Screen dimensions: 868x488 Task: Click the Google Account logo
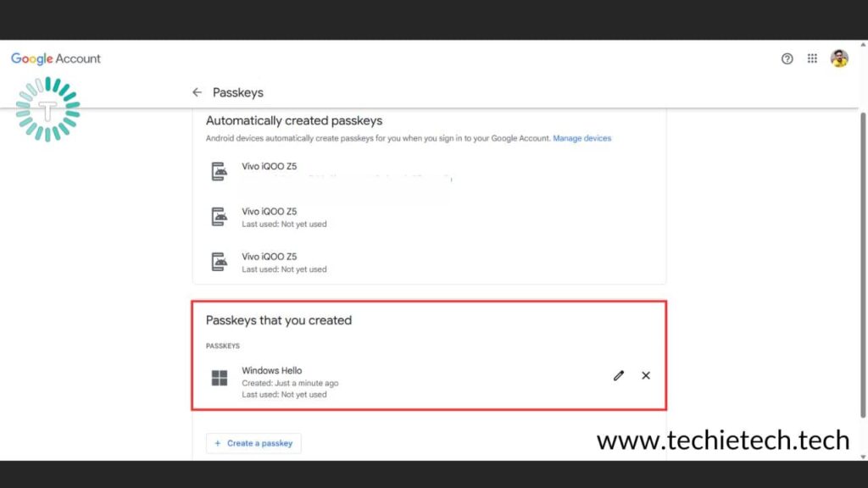click(x=55, y=58)
